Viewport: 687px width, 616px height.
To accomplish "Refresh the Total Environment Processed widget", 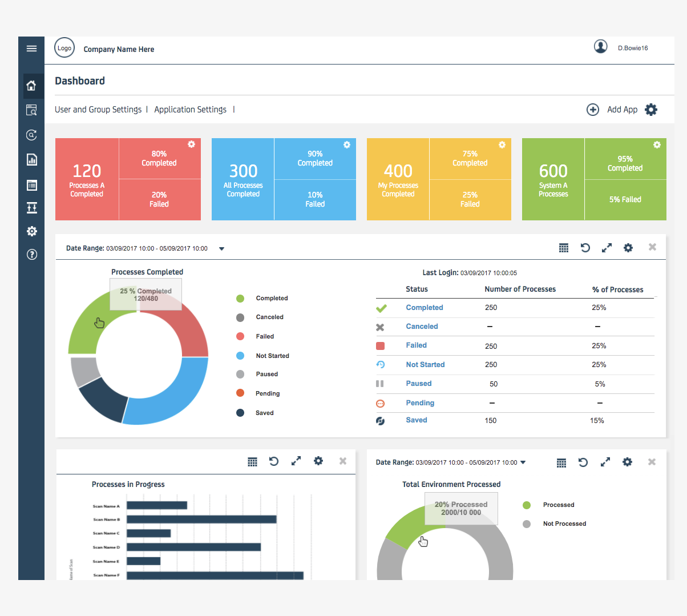I will 583,462.
